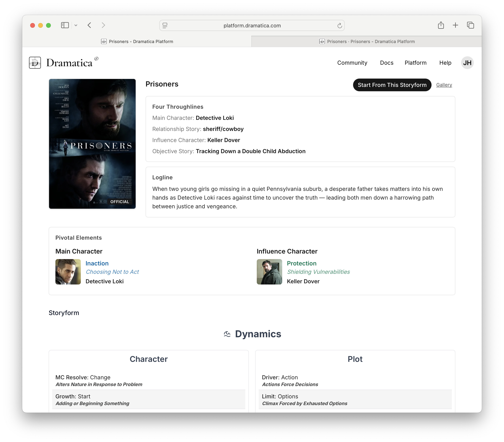Click Start From This Storyform button
Viewport: 504px width, 442px height.
[x=392, y=85]
